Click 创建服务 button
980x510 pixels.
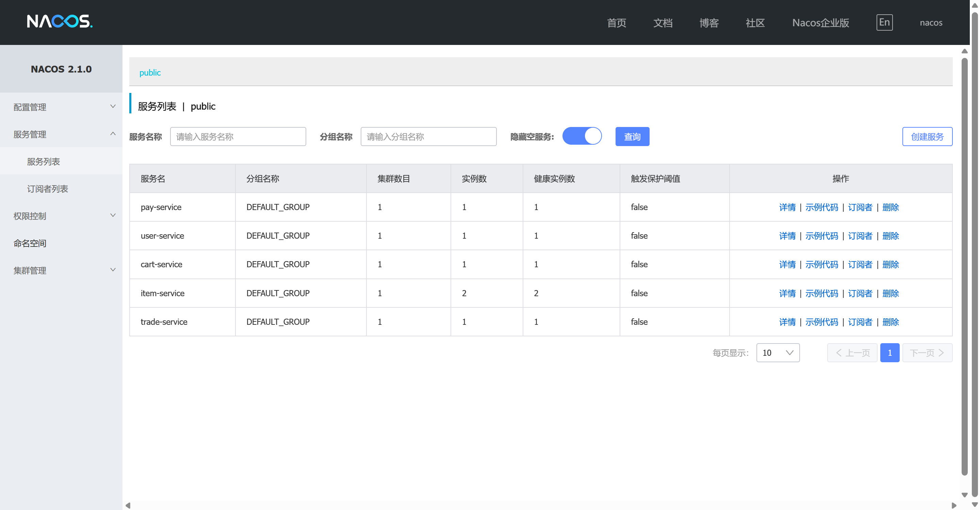point(927,137)
